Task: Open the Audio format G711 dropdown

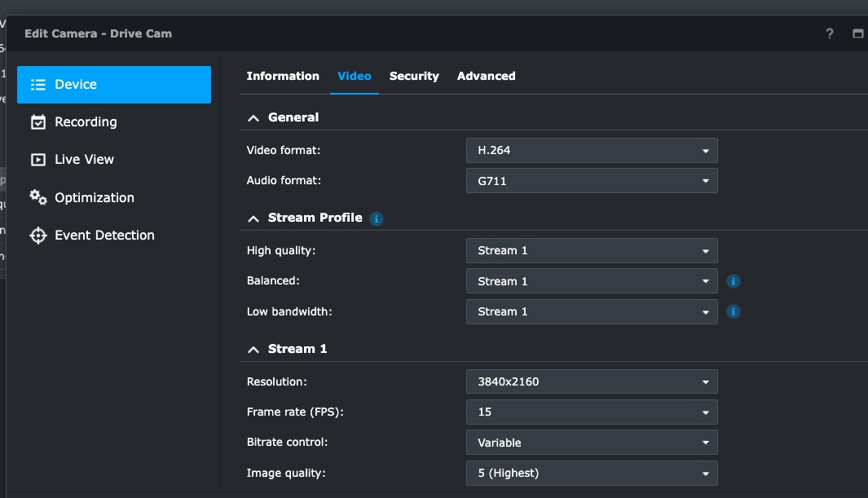Action: pos(592,181)
